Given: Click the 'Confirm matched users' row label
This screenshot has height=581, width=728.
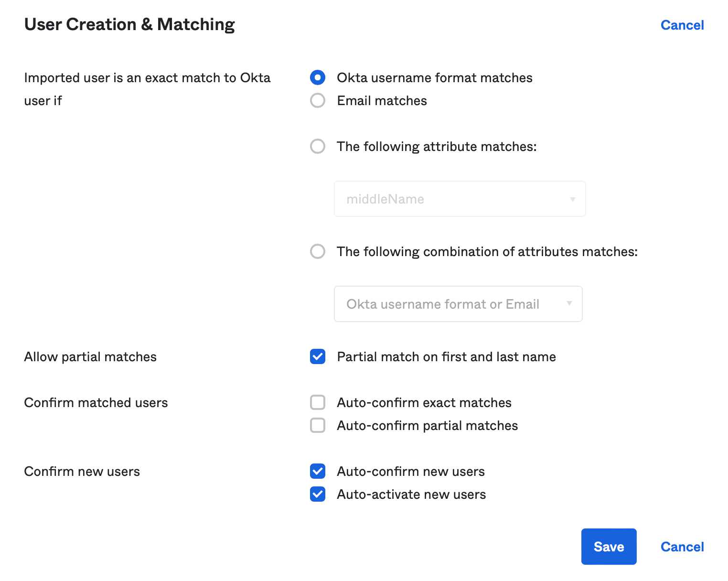Looking at the screenshot, I should [96, 403].
